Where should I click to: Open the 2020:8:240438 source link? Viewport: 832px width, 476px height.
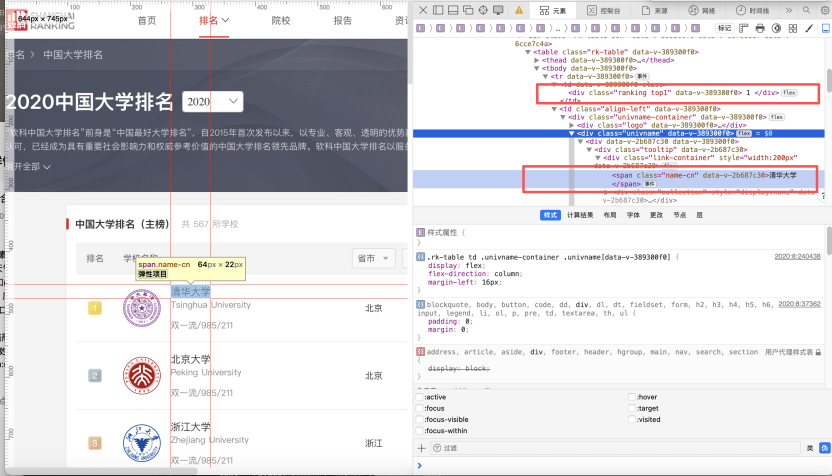click(798, 257)
